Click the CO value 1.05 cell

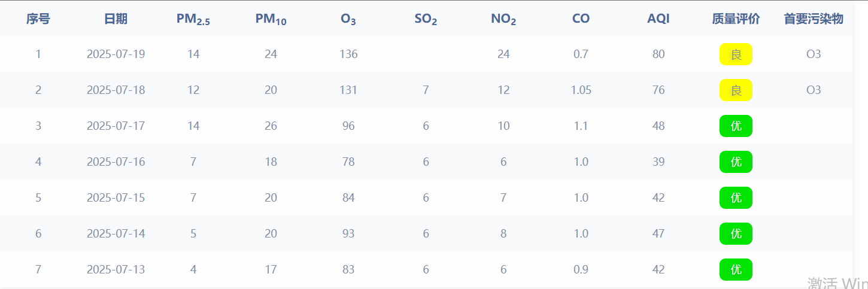[x=581, y=90]
